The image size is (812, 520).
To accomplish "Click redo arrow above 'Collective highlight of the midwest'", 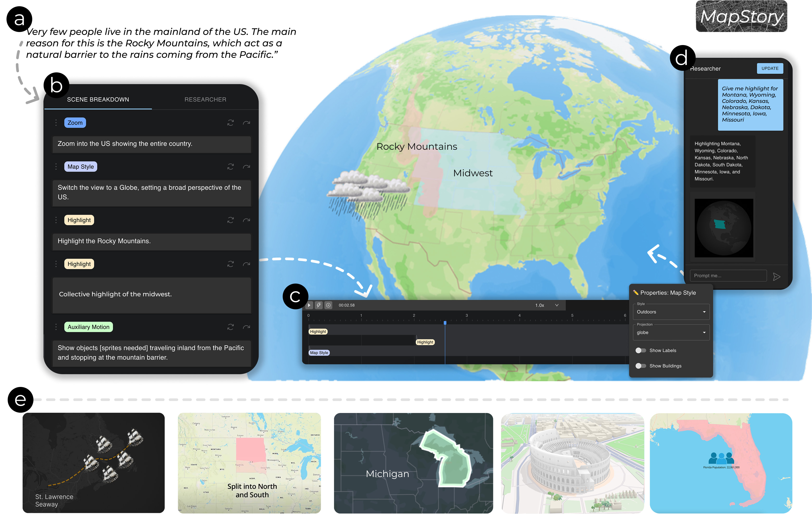I will (x=247, y=264).
